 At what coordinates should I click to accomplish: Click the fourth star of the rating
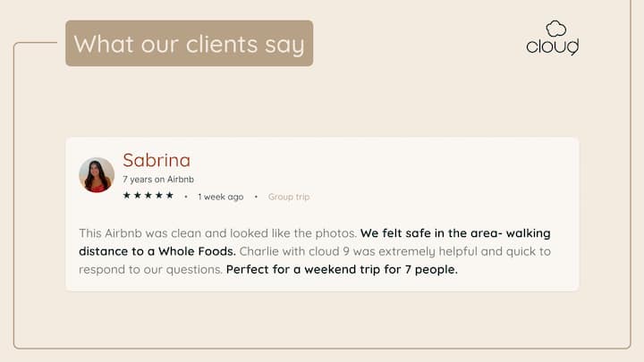pyautogui.click(x=159, y=196)
